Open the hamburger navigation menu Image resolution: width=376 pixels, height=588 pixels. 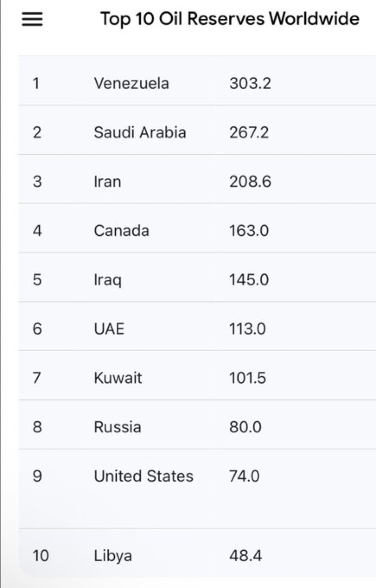click(x=32, y=19)
